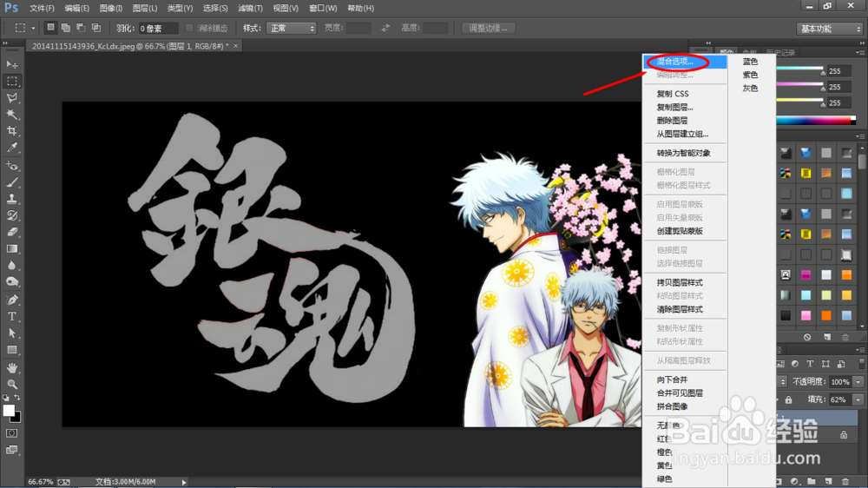
Task: Select the Blur tool
Action: (x=11, y=266)
